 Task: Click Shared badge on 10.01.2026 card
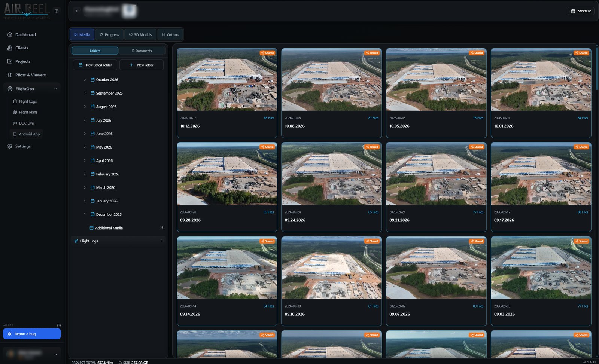point(581,53)
